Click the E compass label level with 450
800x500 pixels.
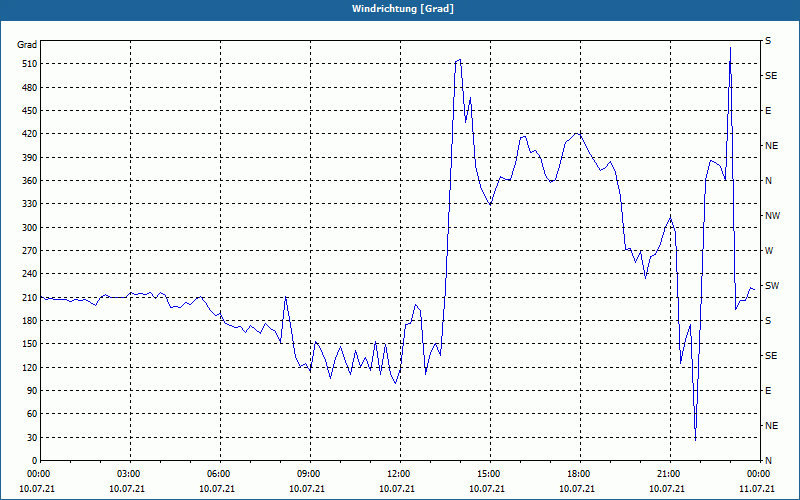coord(768,111)
